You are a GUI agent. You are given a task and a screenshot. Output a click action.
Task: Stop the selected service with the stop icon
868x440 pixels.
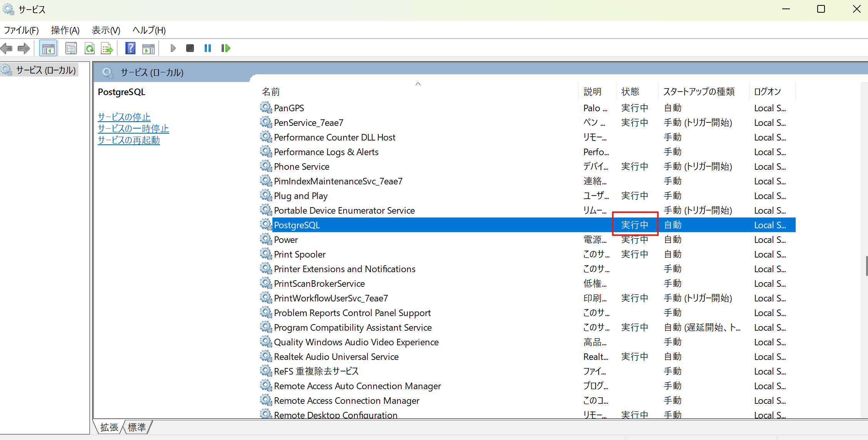pos(190,48)
